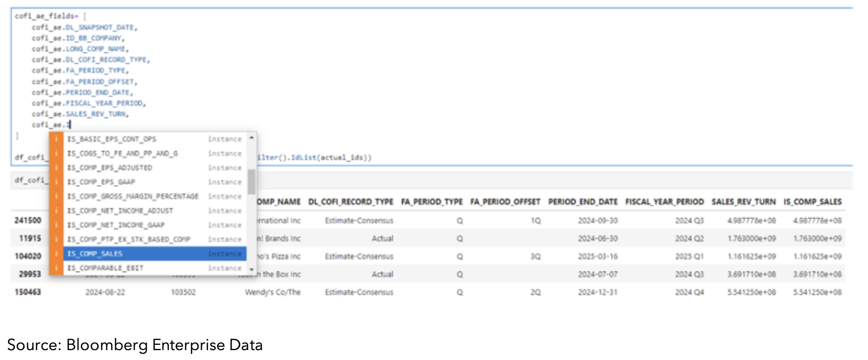The width and height of the screenshot is (868, 360).
Task: Click the orange icon next to IS_COMP_EPS_ADJUSTED
Action: 56,168
